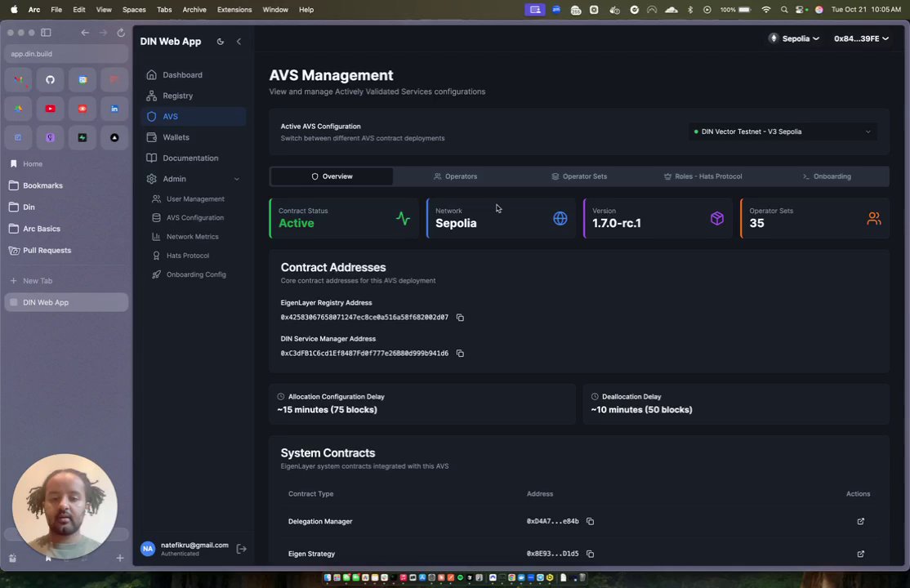Click the Arc back arrow
This screenshot has width=910, height=588.
(x=85, y=33)
